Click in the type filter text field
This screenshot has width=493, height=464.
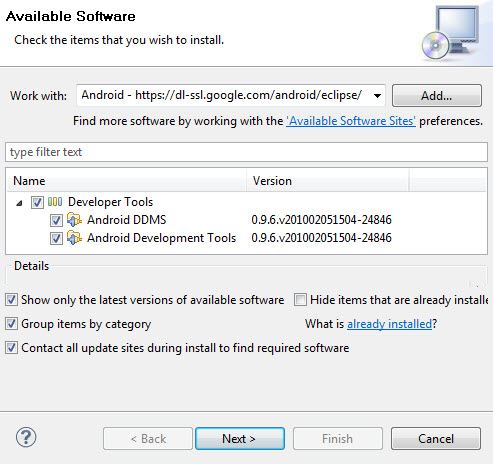click(x=246, y=152)
